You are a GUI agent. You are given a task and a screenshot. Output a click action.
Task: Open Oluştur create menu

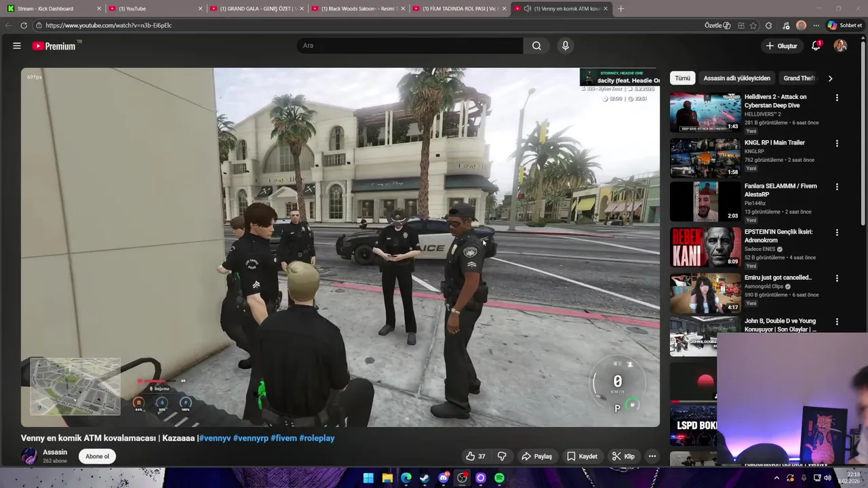781,45
